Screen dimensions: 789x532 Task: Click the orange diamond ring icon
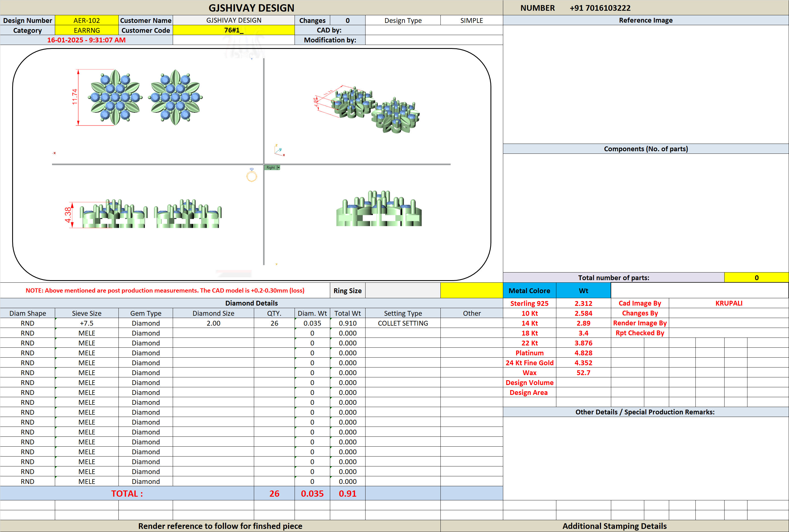[x=252, y=175]
